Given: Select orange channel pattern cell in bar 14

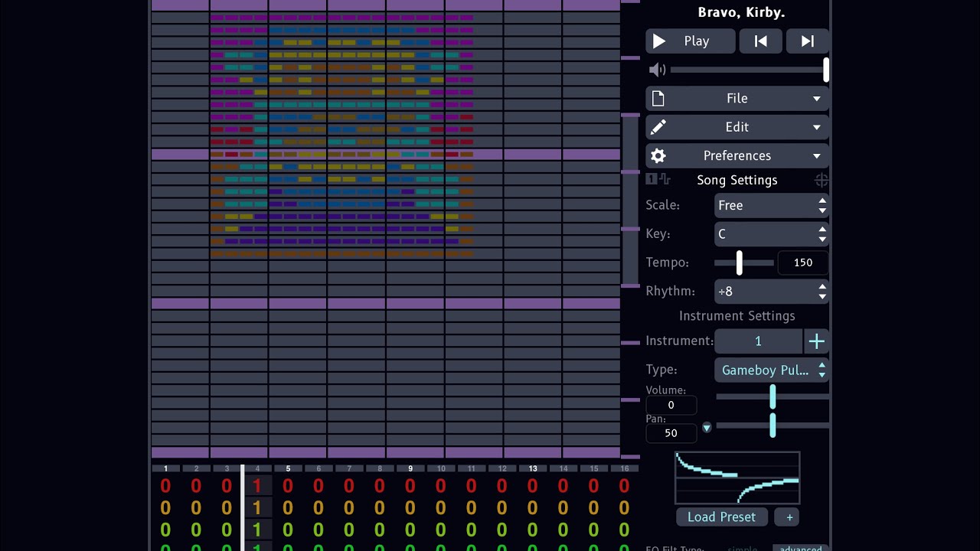Looking at the screenshot, I should [x=563, y=507].
